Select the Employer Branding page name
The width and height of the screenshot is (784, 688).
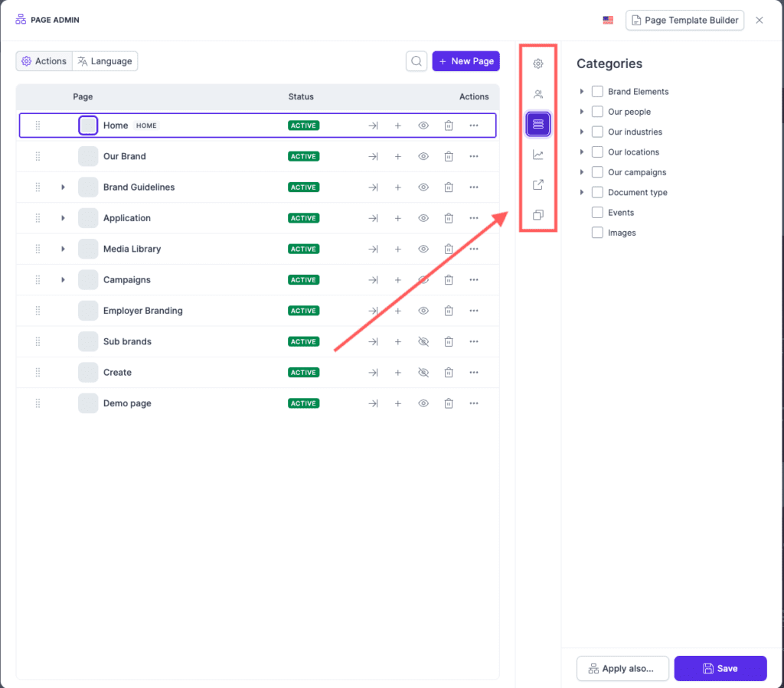point(143,311)
